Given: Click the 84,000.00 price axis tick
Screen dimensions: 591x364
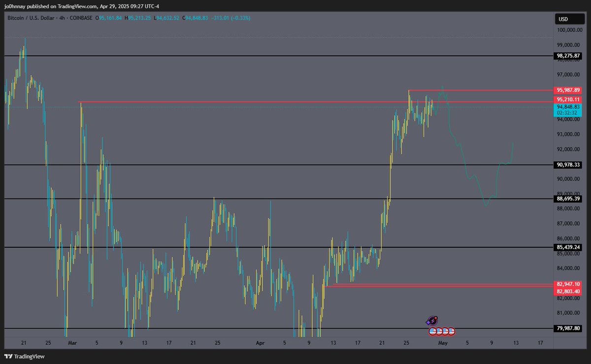Looking at the screenshot, I should (x=569, y=268).
